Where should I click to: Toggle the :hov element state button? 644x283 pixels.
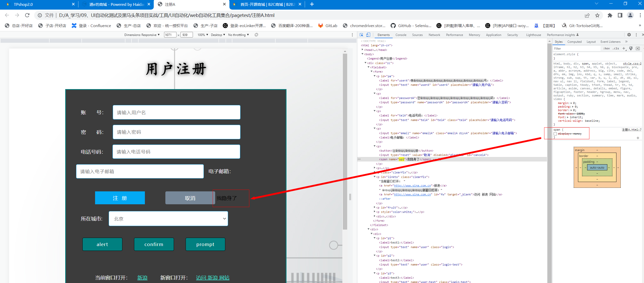pyautogui.click(x=606, y=48)
